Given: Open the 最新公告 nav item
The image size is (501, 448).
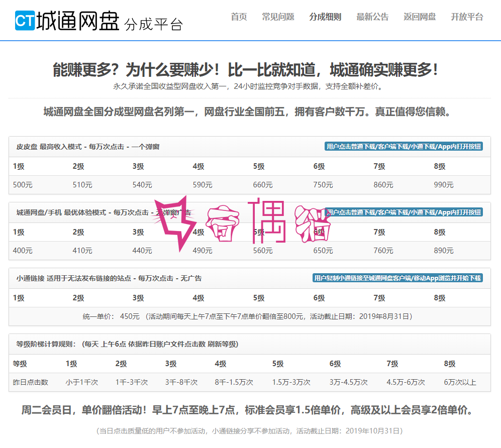Looking at the screenshot, I should coord(372,17).
